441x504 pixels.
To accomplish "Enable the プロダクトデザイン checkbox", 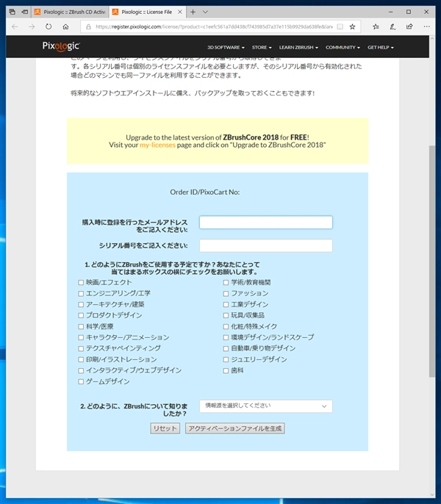I will pyautogui.click(x=81, y=316).
